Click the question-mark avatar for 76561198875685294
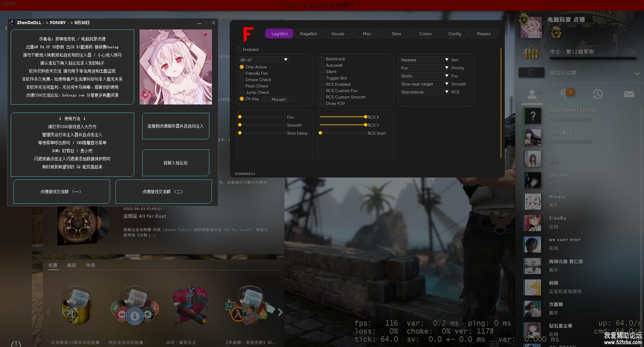This screenshot has height=347, width=644. pos(533,116)
